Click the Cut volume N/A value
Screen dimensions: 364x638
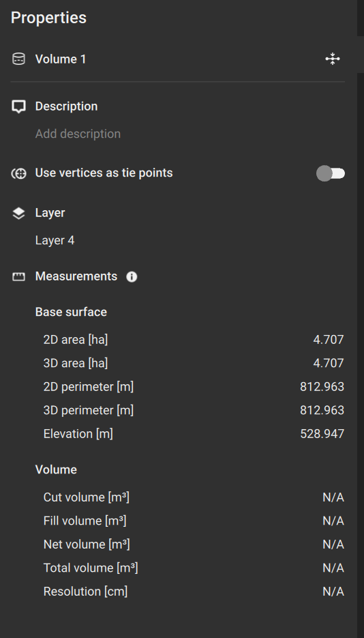333,497
